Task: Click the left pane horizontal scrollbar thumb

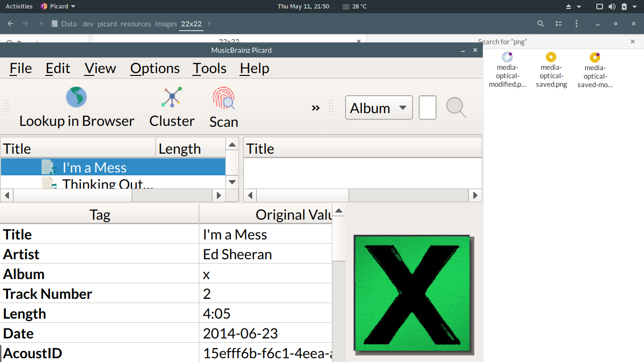Action: 73,195
